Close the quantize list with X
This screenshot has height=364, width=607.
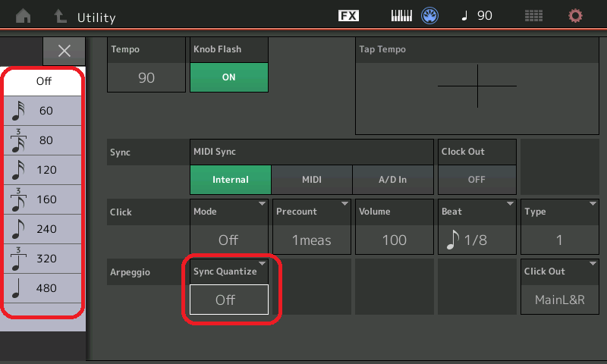pos(64,51)
